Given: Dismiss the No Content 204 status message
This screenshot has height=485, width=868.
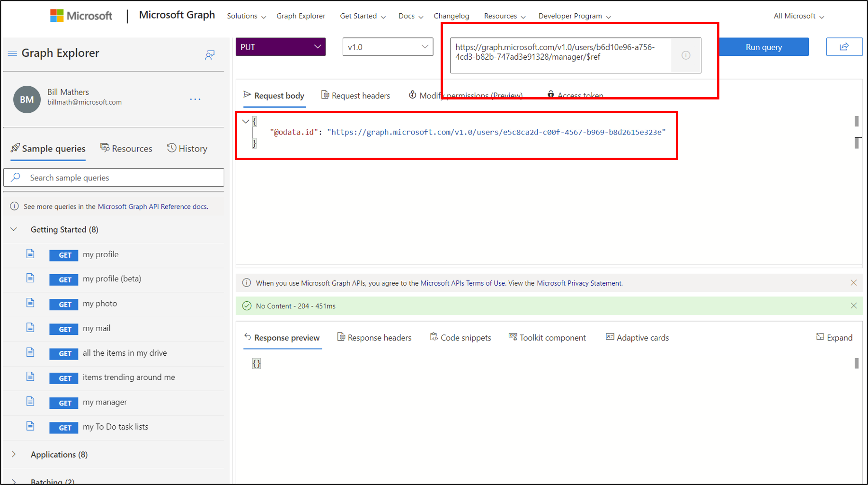Looking at the screenshot, I should click(853, 305).
